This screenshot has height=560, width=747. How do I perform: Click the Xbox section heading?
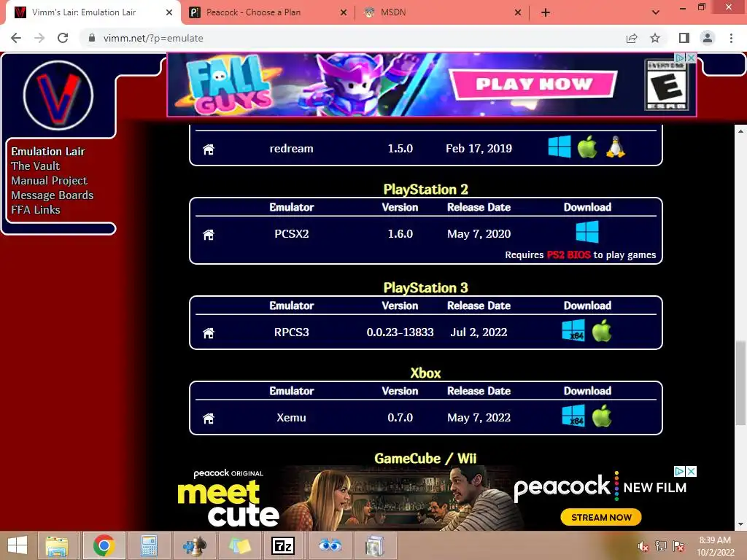425,373
